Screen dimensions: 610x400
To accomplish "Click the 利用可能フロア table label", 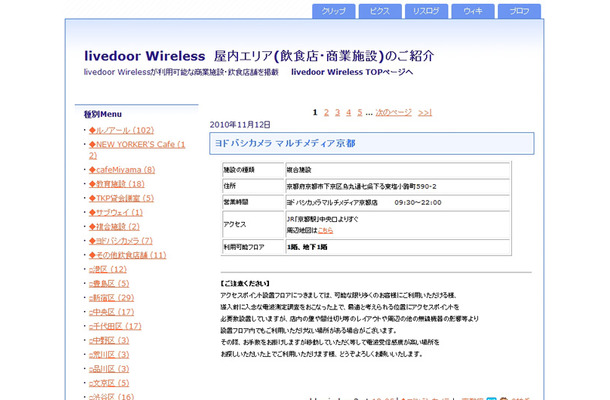I will pyautogui.click(x=244, y=247).
